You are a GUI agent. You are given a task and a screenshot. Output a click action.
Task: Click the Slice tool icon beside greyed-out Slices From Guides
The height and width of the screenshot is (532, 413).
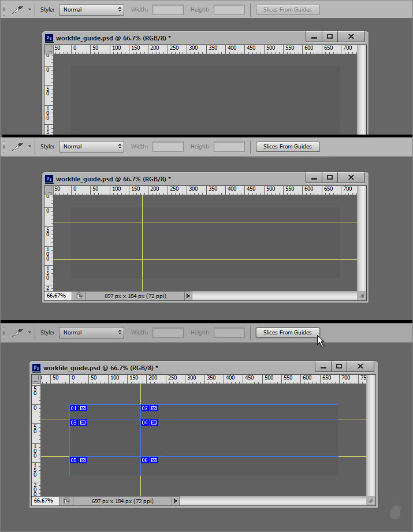[x=18, y=10]
